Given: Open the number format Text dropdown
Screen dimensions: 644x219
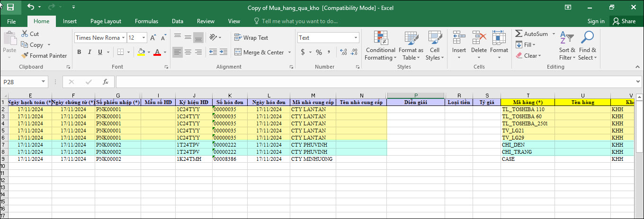Looking at the screenshot, I should click(x=356, y=38).
